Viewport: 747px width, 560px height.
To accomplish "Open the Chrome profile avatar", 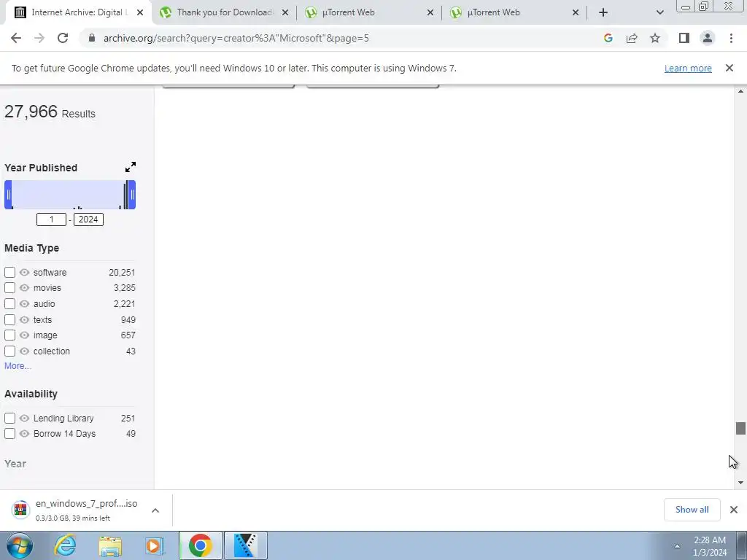I will [708, 38].
